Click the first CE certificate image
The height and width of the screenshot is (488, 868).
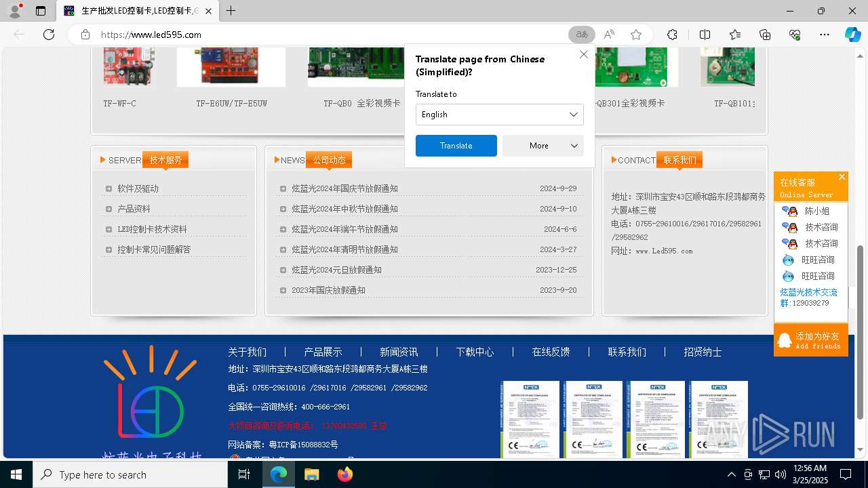click(x=530, y=419)
